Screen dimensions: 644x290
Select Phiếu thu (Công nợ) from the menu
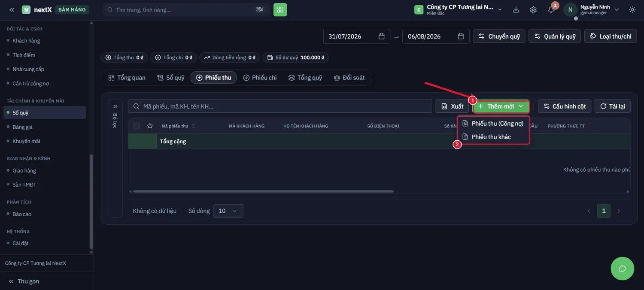point(493,124)
